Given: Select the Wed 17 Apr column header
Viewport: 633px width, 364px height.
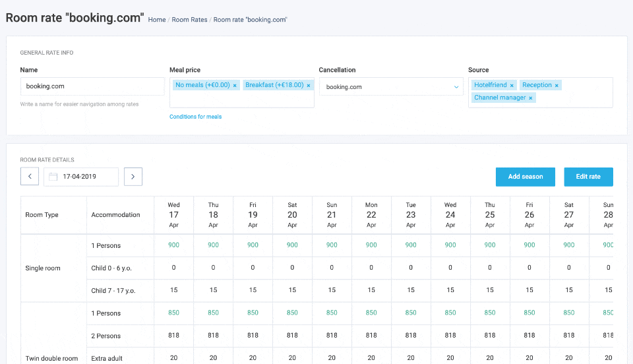Looking at the screenshot, I should pos(173,215).
